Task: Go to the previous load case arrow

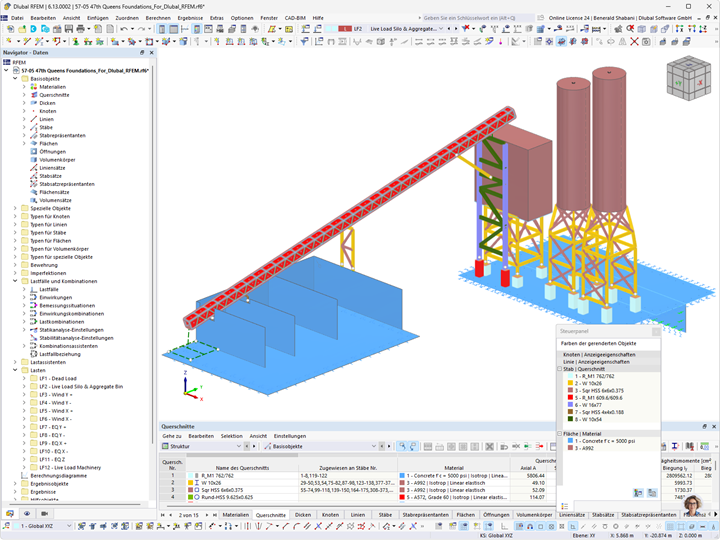Action: click(449, 28)
